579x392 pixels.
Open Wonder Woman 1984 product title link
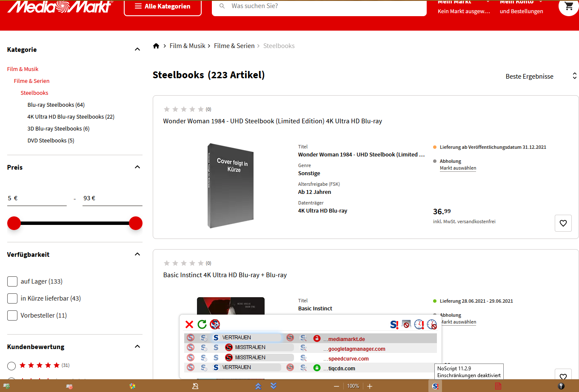tap(273, 121)
